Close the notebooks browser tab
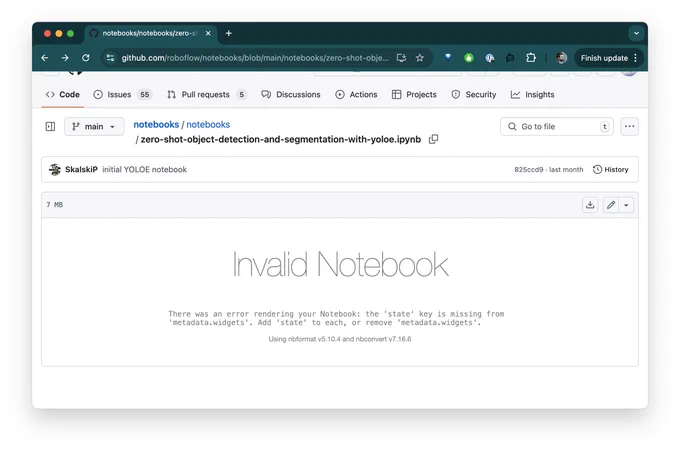Viewport: 680px width, 451px height. click(x=208, y=33)
